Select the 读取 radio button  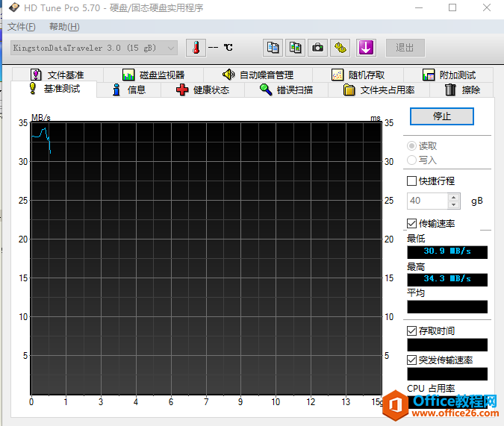[x=411, y=146]
